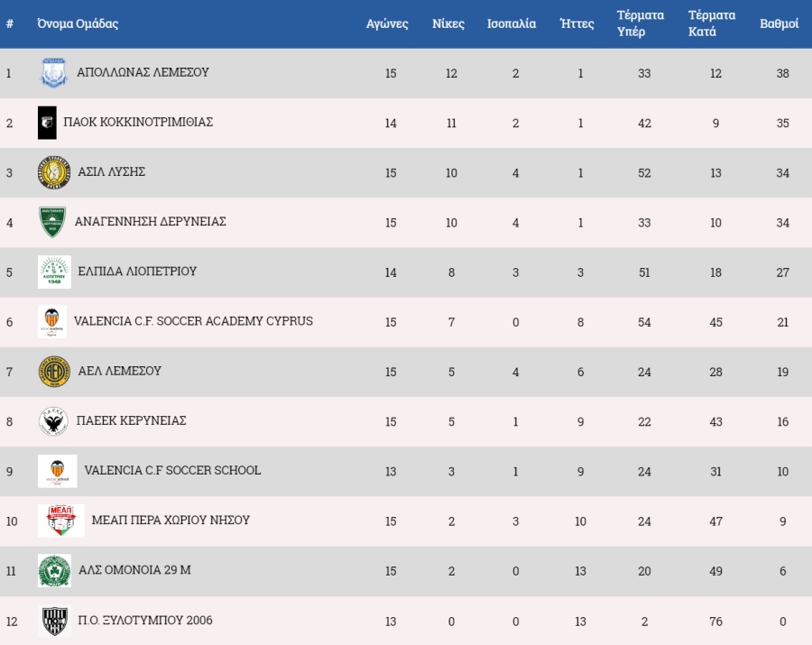Viewport: 812px width, 645px height.
Task: Click the ΑΣΙΛ ΛΥΣΗΣ round crest
Action: pyautogui.click(x=54, y=172)
